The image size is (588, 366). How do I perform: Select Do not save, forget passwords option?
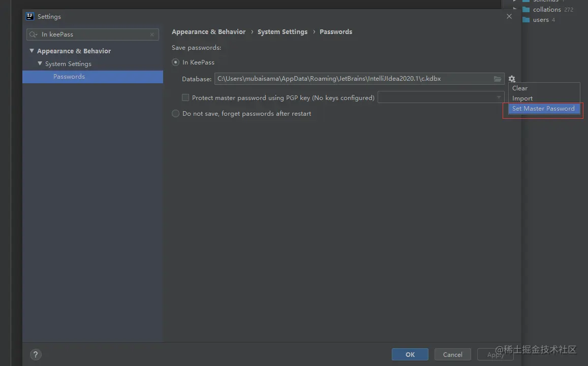pos(175,114)
